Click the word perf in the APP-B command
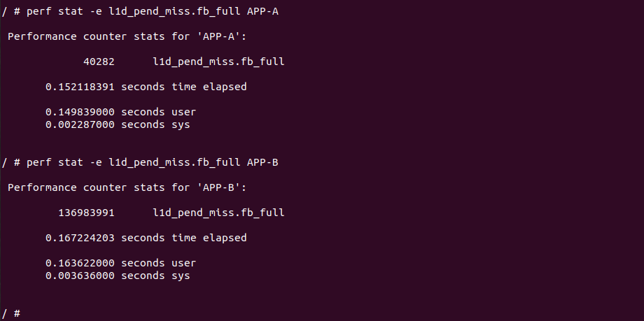 (x=36, y=162)
